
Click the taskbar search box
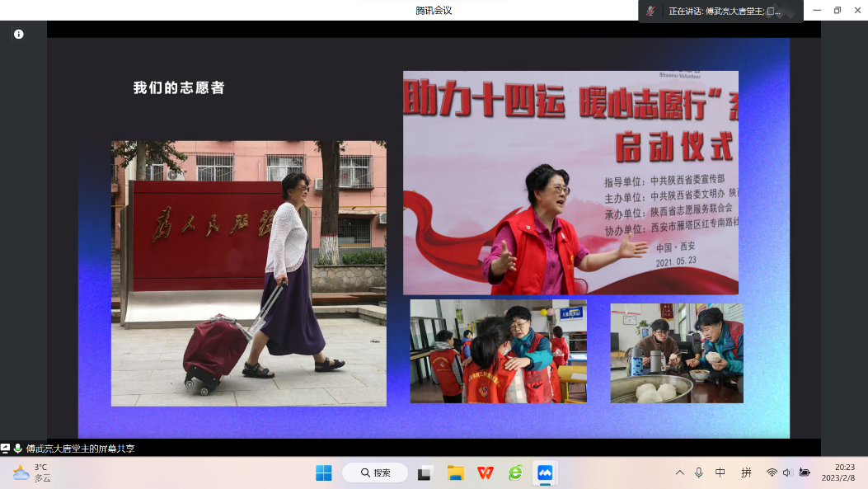pyautogui.click(x=375, y=473)
